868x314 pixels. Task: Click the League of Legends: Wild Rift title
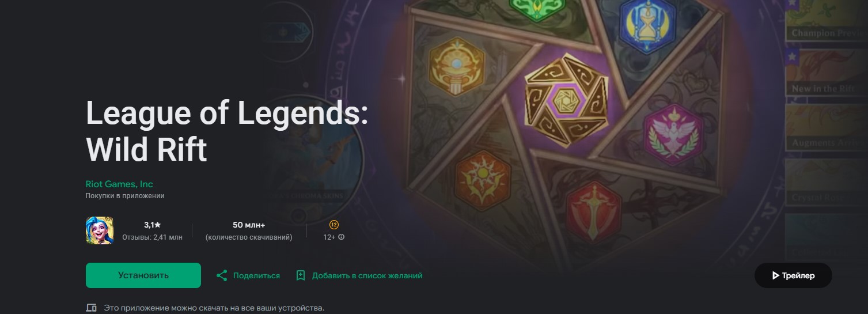click(227, 130)
